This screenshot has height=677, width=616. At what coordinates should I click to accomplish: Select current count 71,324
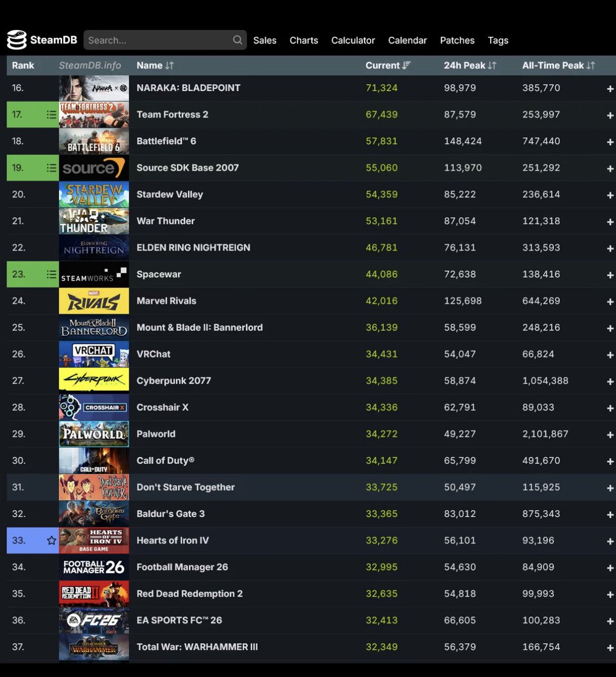[x=381, y=88]
